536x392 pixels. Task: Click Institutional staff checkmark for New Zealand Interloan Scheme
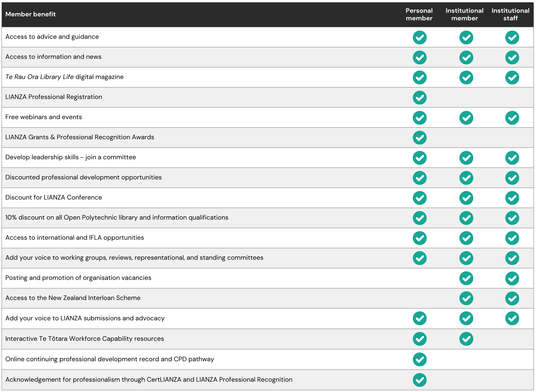click(512, 298)
